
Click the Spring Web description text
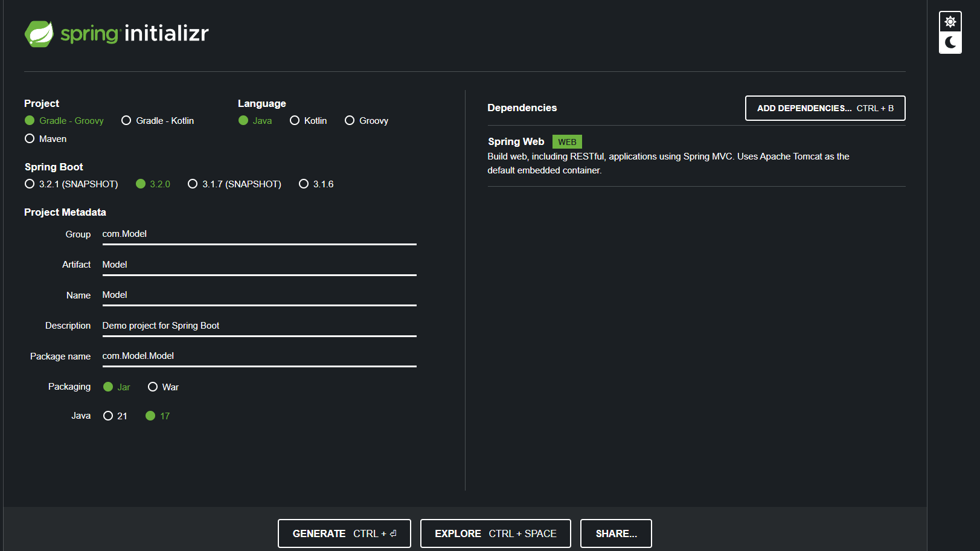coord(668,164)
